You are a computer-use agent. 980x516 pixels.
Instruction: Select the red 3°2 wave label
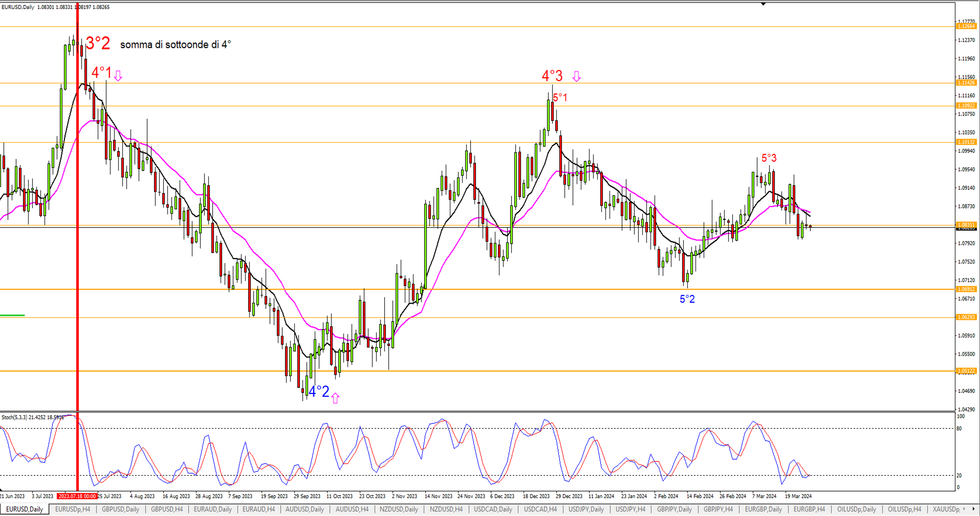pos(98,43)
